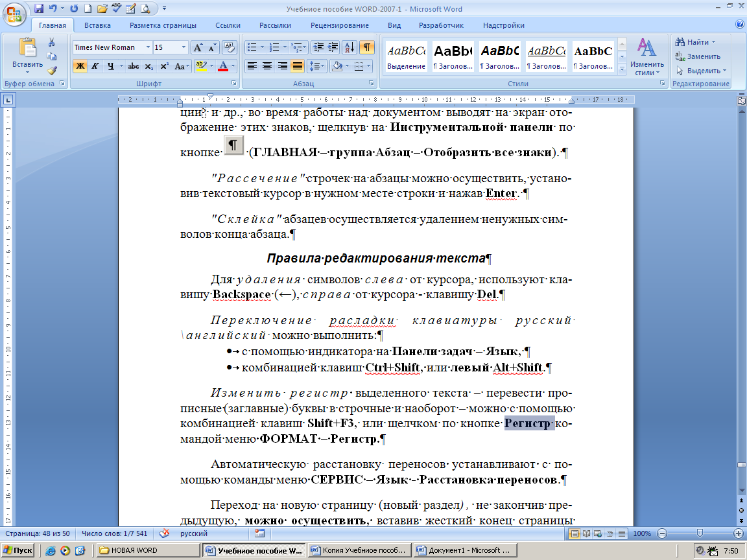
Task: Run spelling check from Quick Access toolbar
Action: click(x=116, y=8)
